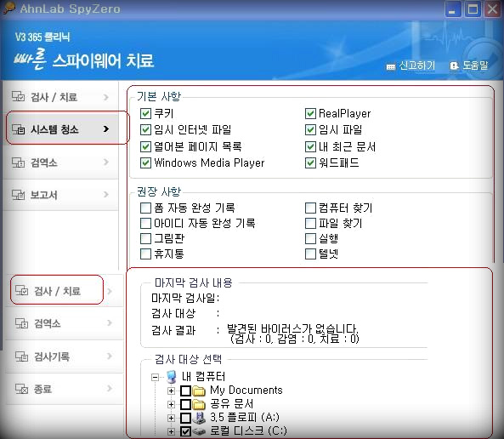Expand the 공유 문서 tree node
Screen dimensions: 504x439
(171, 404)
